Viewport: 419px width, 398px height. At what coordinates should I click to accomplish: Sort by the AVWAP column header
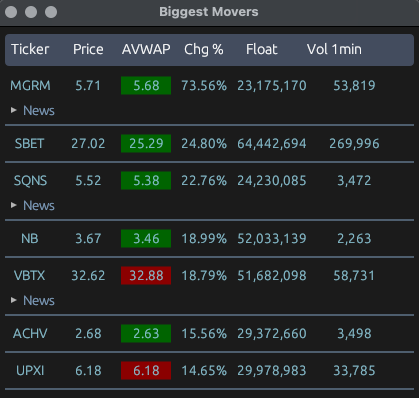tap(146, 49)
